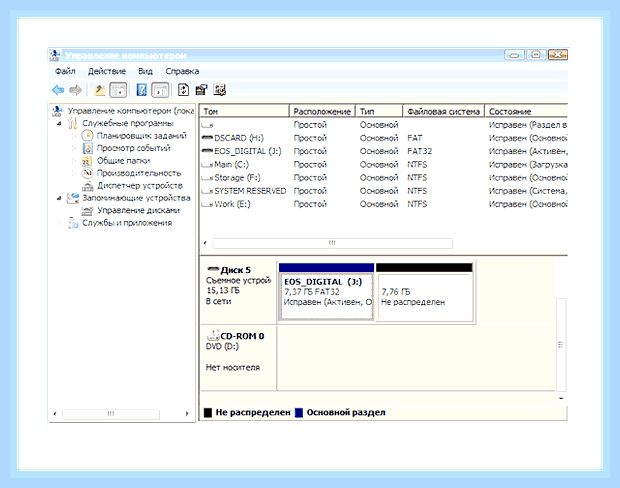Select Storage (F:) volume row
Screen dimensions: 620x488
point(384,178)
